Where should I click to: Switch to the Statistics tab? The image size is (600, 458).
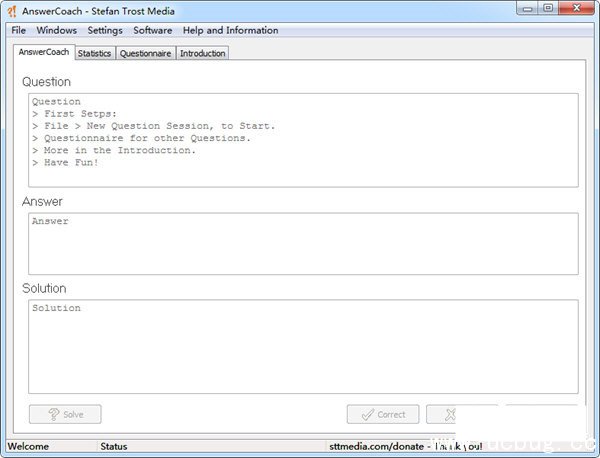(x=94, y=53)
